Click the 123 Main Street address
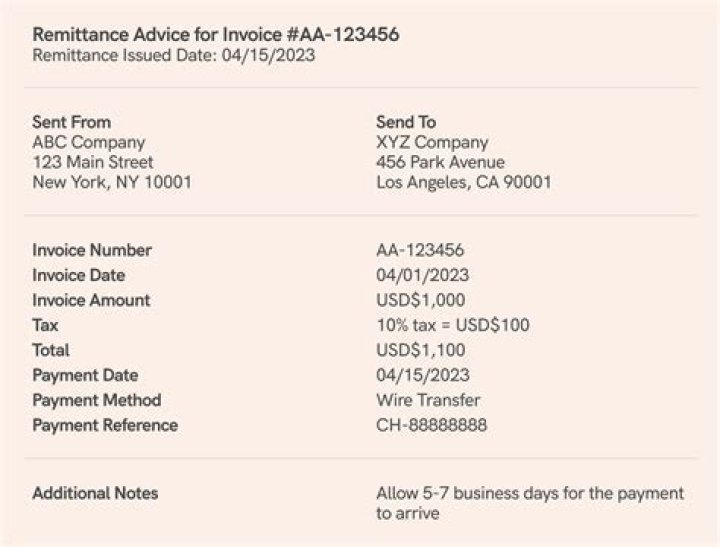Viewport: 720px width, 547px height. (x=93, y=162)
